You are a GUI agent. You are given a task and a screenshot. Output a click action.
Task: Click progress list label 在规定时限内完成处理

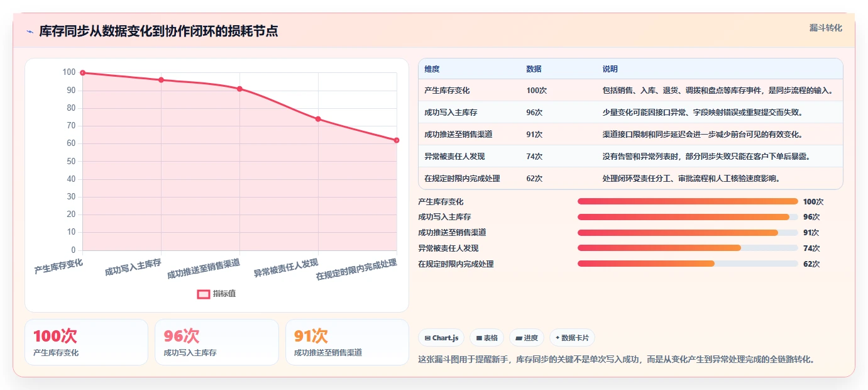[x=456, y=264]
